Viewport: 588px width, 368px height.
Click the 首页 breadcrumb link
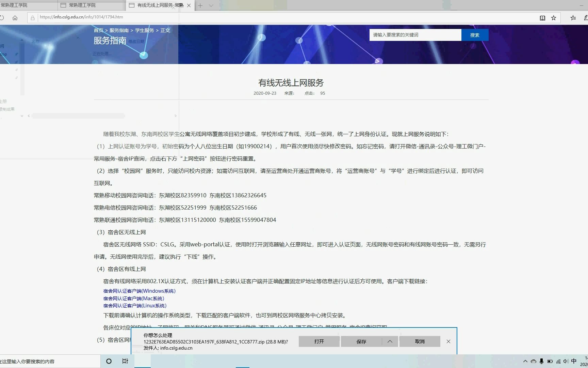tap(98, 30)
